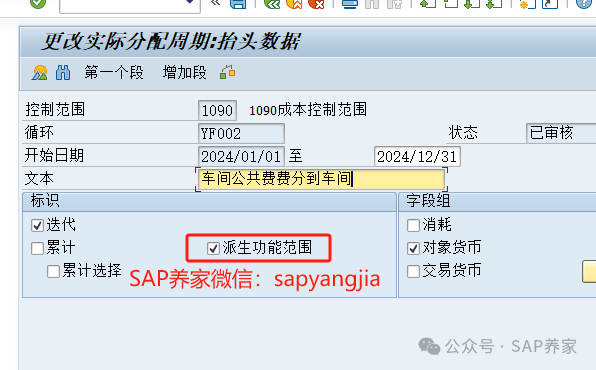Click the Save diskette icon
Image resolution: width=596 pixels, height=370 pixels.
(x=238, y=4)
